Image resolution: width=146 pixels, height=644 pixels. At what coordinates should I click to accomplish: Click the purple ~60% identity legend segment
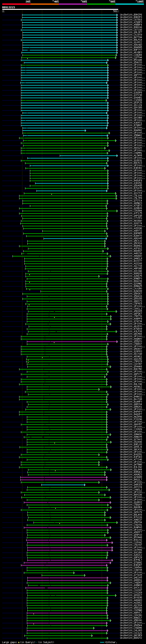click(73, 4)
